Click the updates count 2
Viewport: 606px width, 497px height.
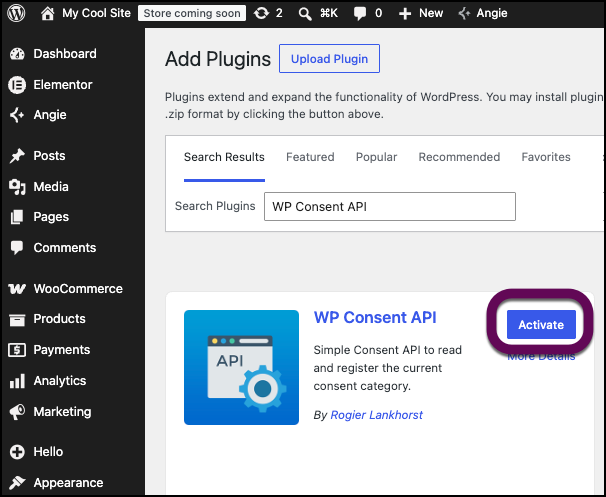click(279, 14)
